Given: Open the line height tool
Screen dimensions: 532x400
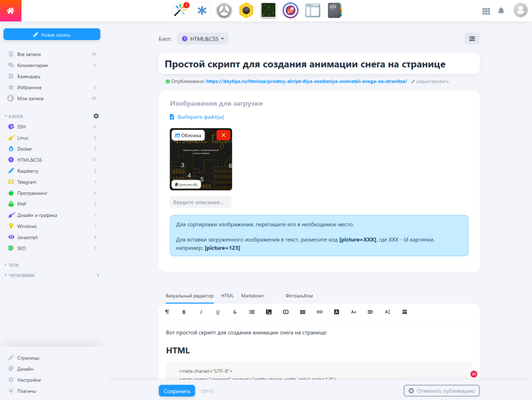Looking at the screenshot, I should point(387,312).
